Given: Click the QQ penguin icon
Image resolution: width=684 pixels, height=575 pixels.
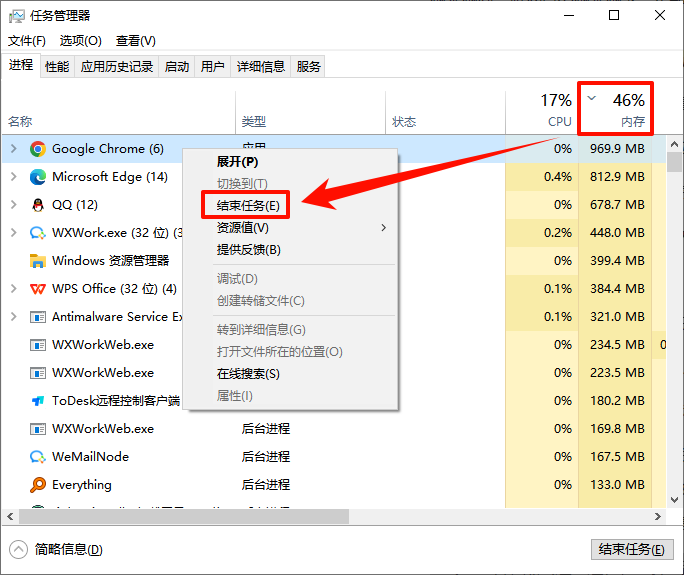Looking at the screenshot, I should 38,205.
